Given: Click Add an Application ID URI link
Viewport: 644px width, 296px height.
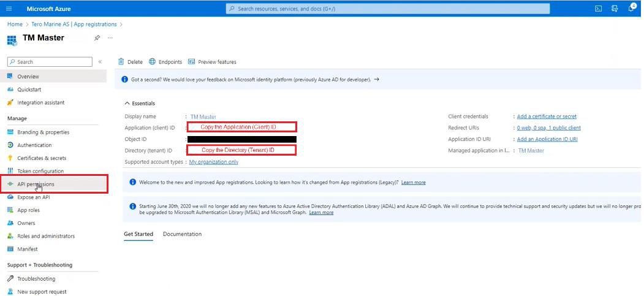Looking at the screenshot, I should pyautogui.click(x=547, y=139).
